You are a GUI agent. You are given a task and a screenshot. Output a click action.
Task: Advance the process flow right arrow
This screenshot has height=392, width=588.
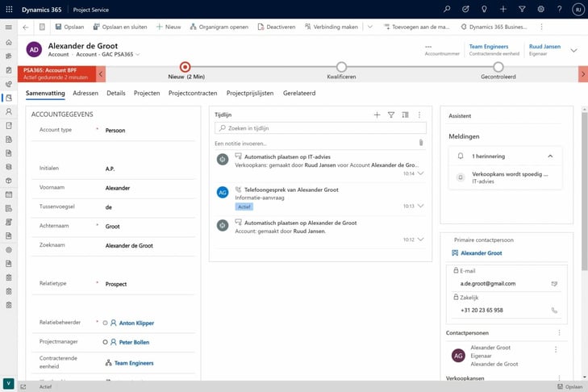point(583,74)
